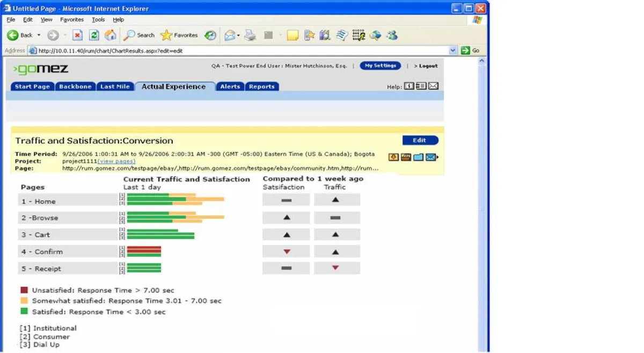644x353 pixels.
Task: Open the Search toolbar button
Action: coord(139,35)
